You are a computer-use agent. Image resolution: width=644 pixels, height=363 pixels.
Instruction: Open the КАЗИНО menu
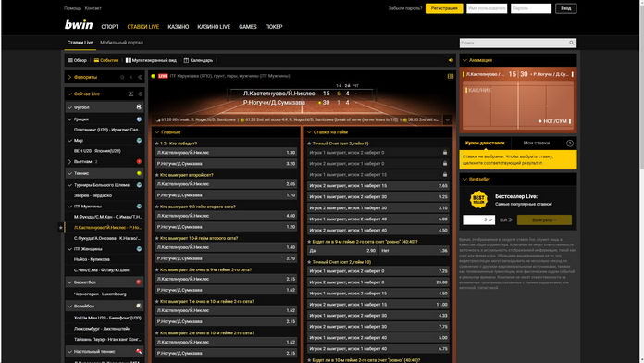point(179,27)
